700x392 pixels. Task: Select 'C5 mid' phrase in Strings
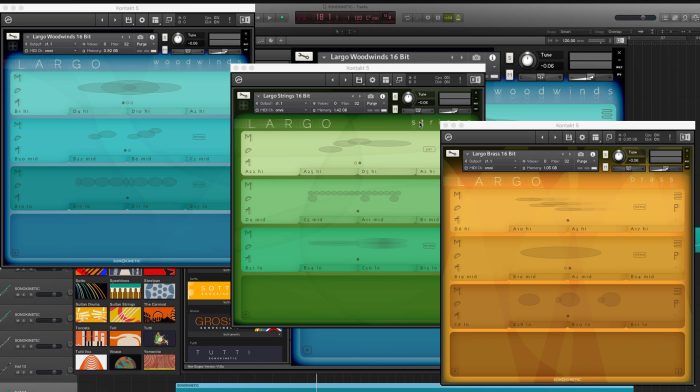312,220
